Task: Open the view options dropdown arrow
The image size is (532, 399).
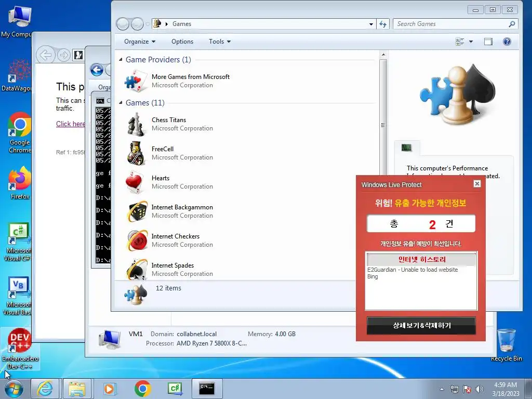Action: coord(471,42)
